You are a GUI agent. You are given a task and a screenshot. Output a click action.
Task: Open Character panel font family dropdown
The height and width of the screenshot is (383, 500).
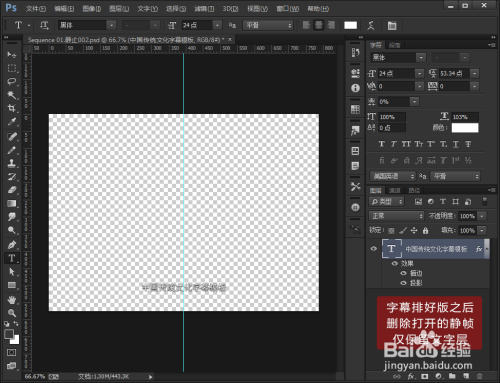pos(421,58)
